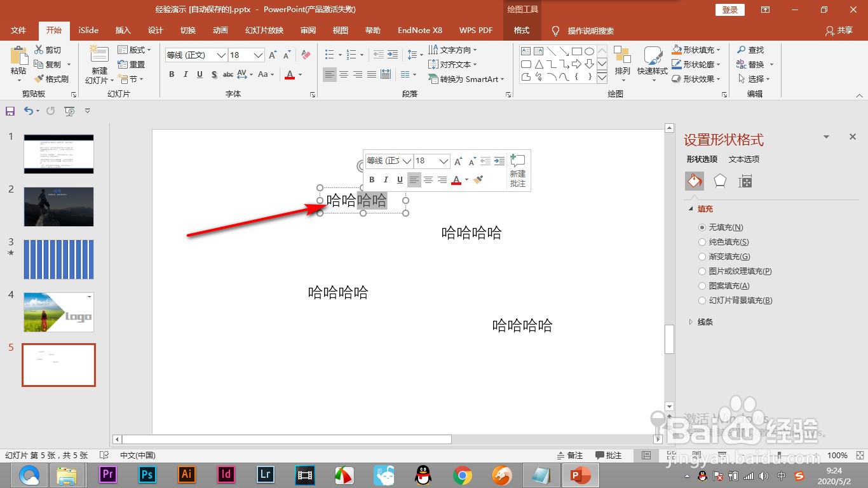Click the Reset (重置) slide icon
868x488 pixels.
123,64
